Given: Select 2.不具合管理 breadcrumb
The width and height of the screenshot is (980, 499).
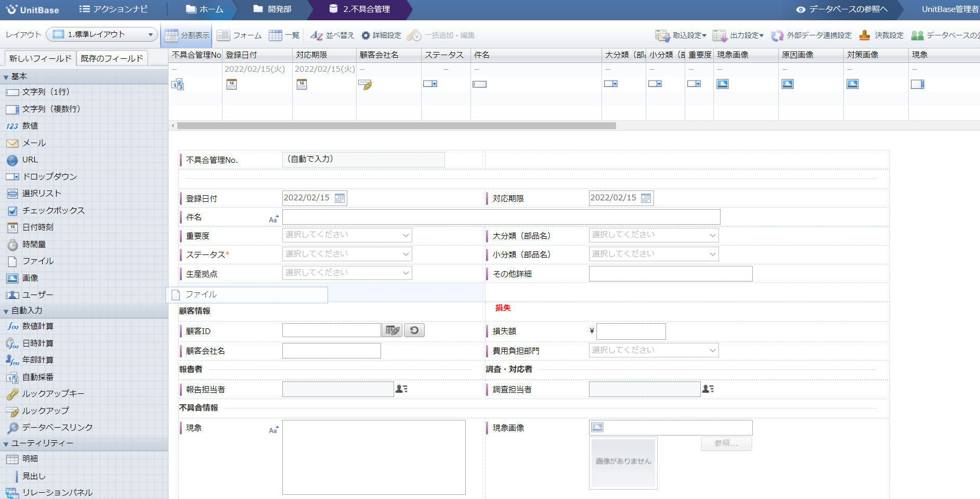Looking at the screenshot, I should [x=360, y=9].
